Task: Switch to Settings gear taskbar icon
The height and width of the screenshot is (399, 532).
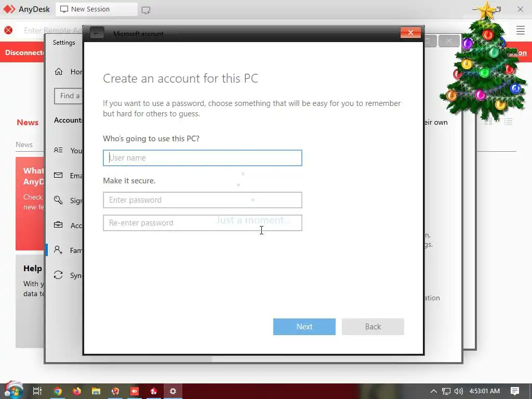Action: click(x=173, y=391)
